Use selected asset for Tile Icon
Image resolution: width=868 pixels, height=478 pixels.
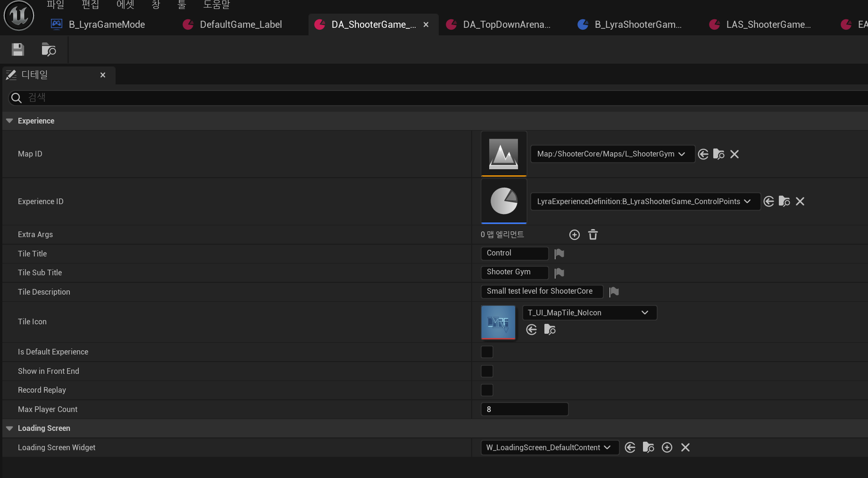pyautogui.click(x=532, y=330)
